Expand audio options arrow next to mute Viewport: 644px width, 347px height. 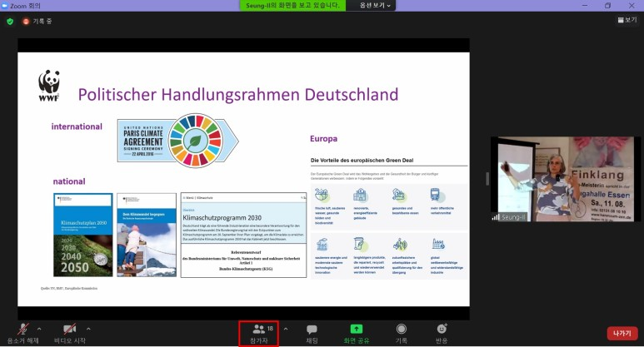[39, 329]
